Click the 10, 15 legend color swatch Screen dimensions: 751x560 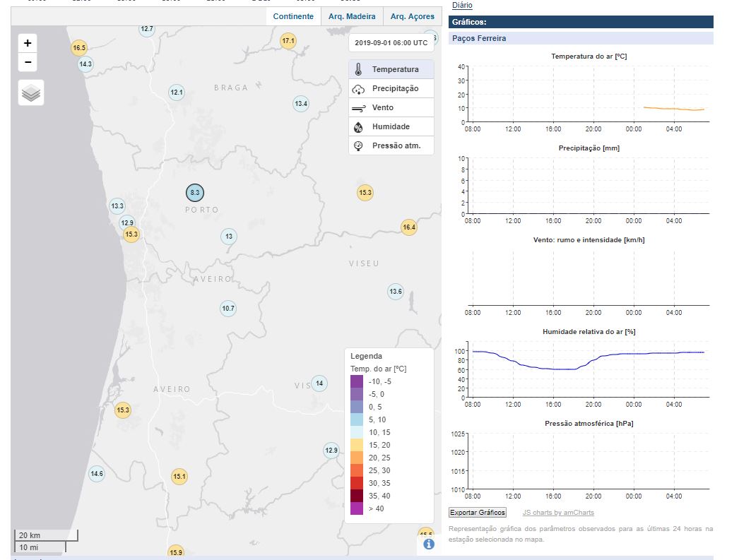(x=357, y=432)
